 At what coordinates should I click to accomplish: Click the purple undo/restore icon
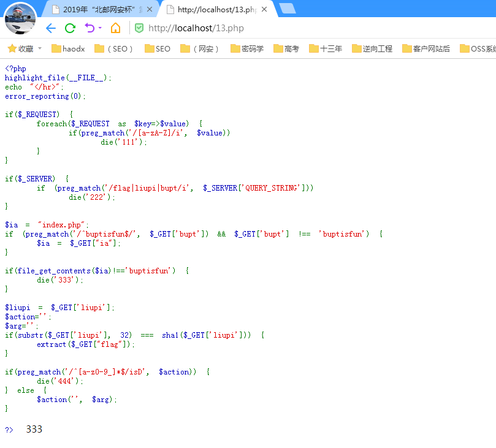point(90,28)
